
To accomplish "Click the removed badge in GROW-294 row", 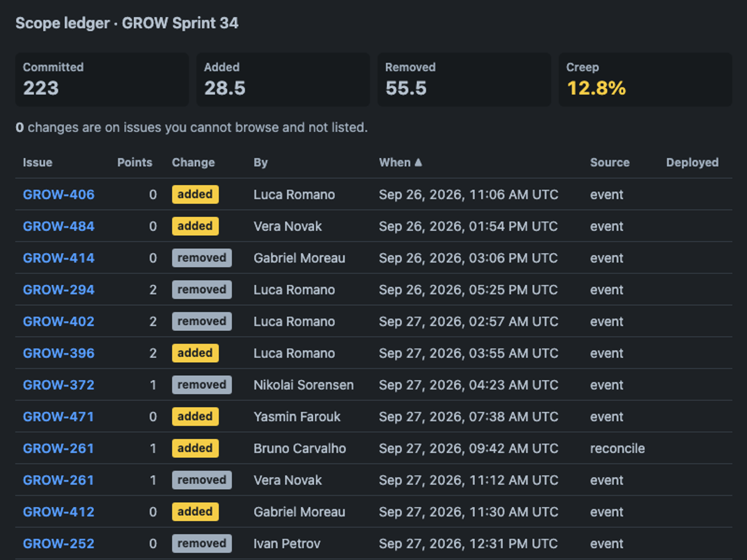I will coord(202,290).
